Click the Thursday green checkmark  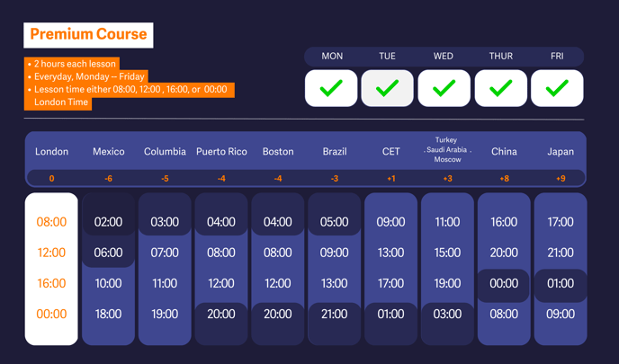(x=500, y=88)
